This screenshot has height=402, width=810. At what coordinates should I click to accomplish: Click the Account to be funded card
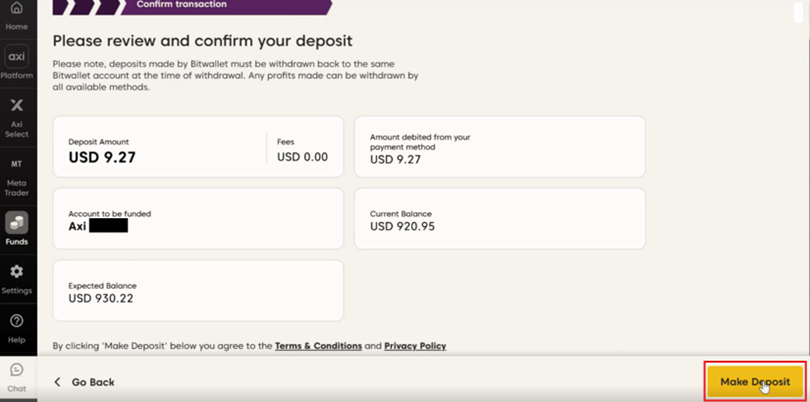pos(197,219)
